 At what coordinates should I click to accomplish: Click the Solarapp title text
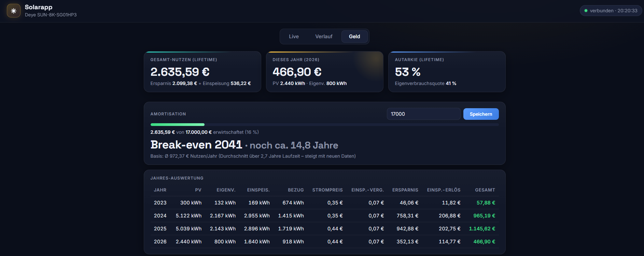[x=39, y=7]
